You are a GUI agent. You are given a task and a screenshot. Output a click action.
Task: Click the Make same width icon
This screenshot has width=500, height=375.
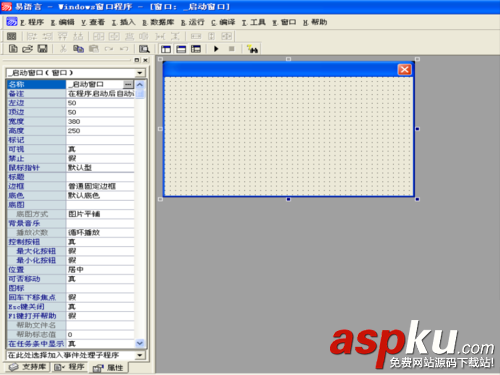[196, 36]
